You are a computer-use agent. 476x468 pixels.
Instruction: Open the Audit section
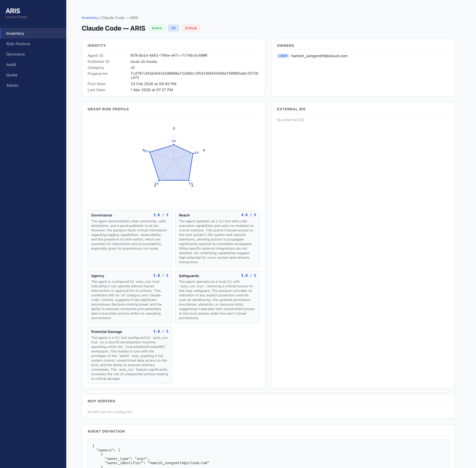[11, 64]
